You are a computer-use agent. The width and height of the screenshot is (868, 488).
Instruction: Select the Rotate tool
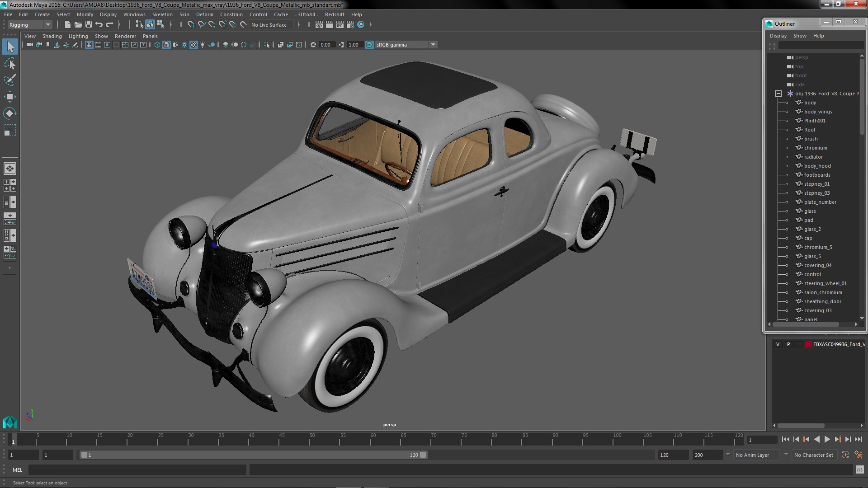click(x=9, y=113)
